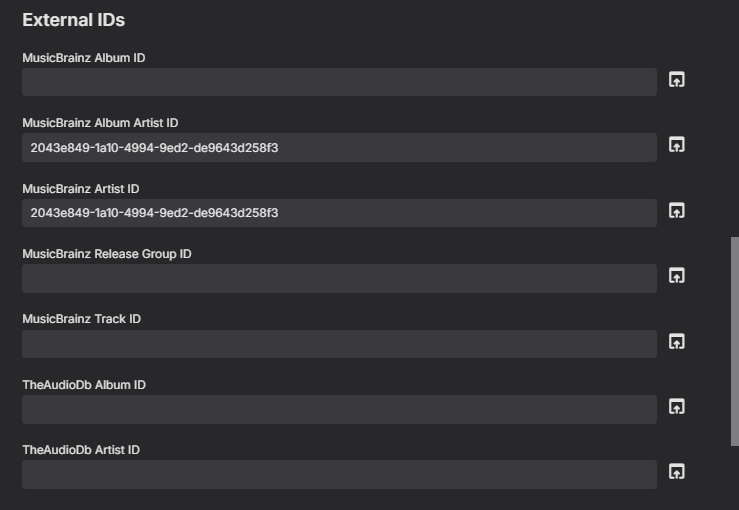
Task: Focus the empty MusicBrainz Album ID text box
Action: 339,82
